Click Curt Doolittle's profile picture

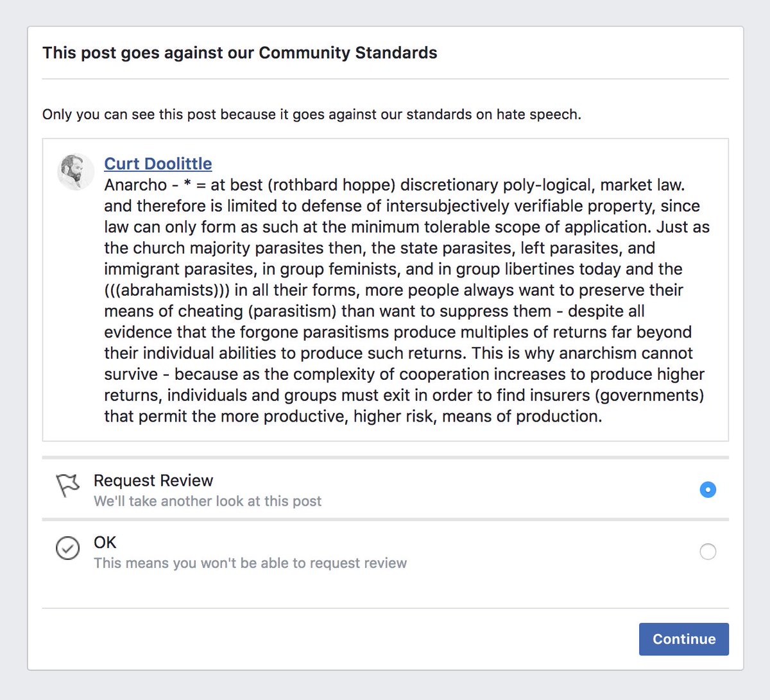[x=76, y=171]
